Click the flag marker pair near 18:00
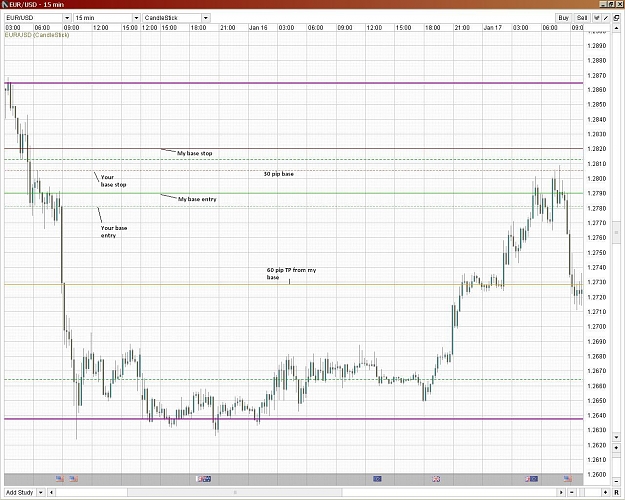The image size is (625, 500). (x=204, y=478)
